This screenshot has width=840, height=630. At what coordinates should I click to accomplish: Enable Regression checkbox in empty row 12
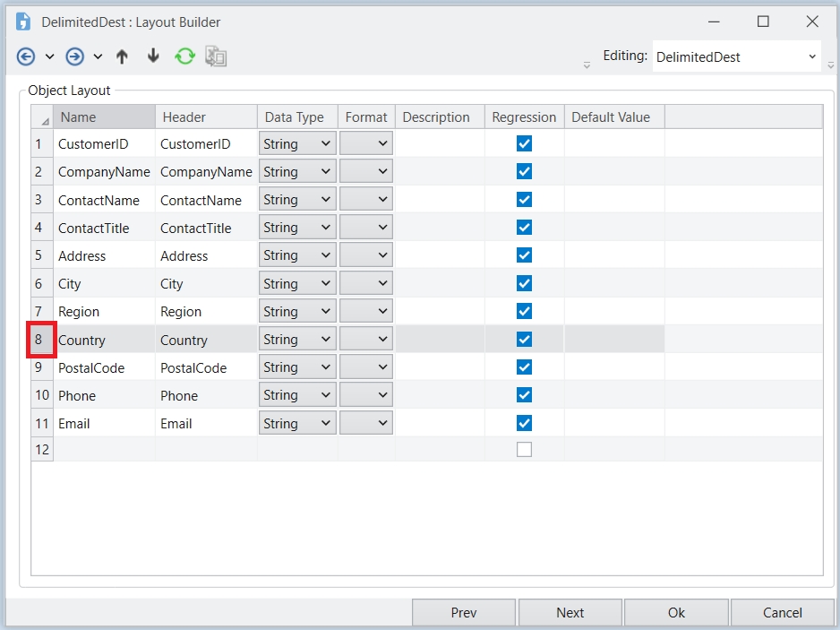tap(524, 450)
